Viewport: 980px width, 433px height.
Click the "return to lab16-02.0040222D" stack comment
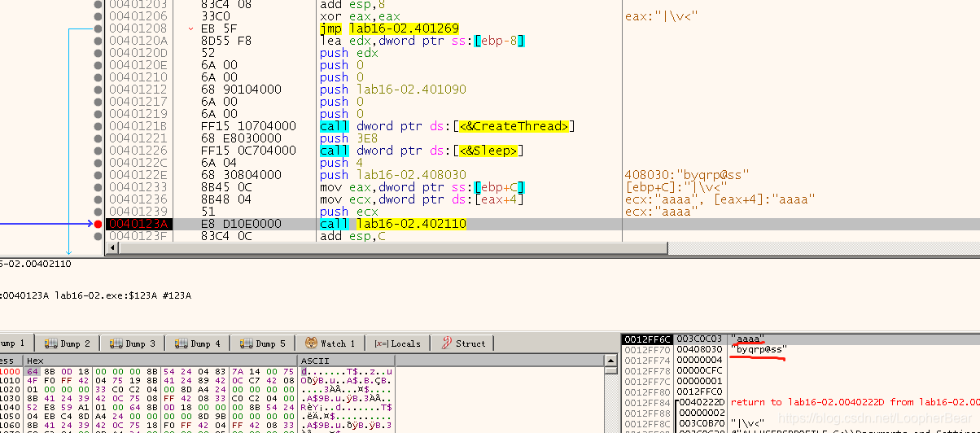855,402
